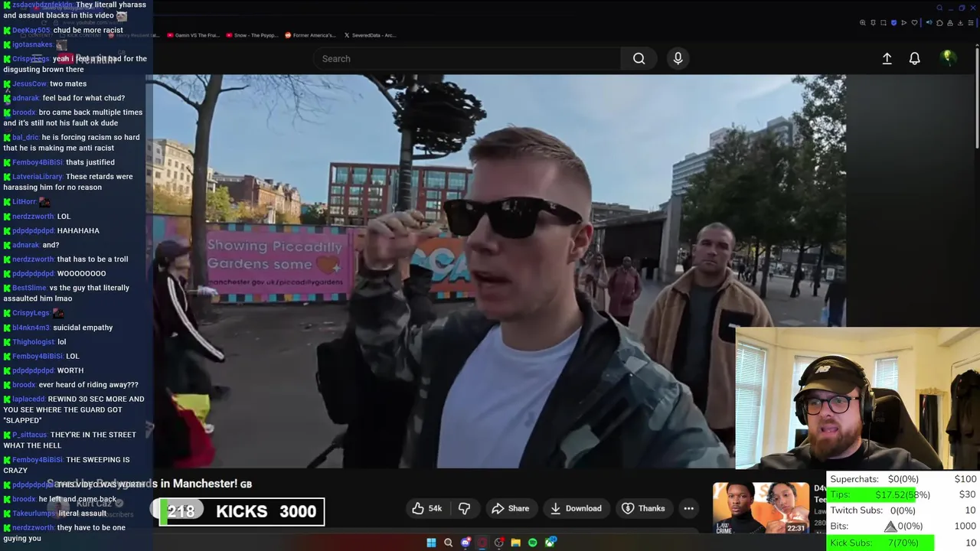980x551 pixels.
Task: Click chat username 'BestSlime'
Action: pyautogui.click(x=29, y=288)
